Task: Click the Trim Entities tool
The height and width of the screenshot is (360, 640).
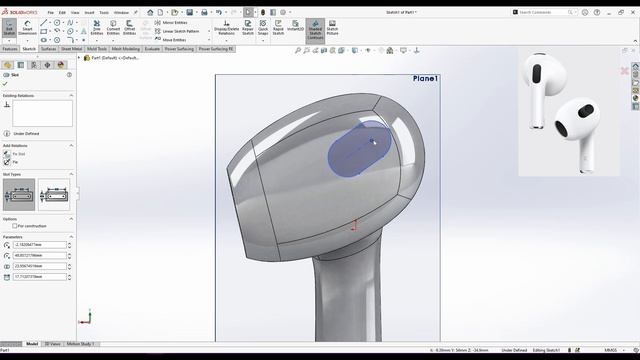Action: pos(97,28)
